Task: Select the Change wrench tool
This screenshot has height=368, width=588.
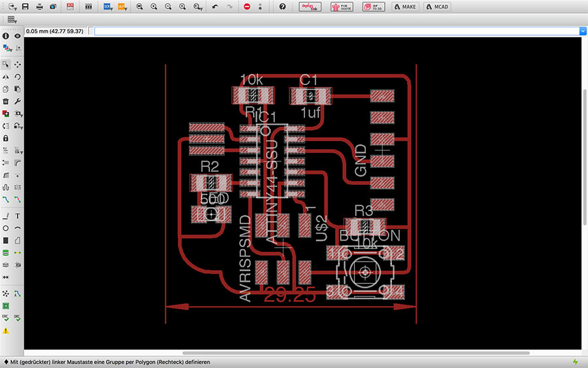Action: (x=17, y=101)
